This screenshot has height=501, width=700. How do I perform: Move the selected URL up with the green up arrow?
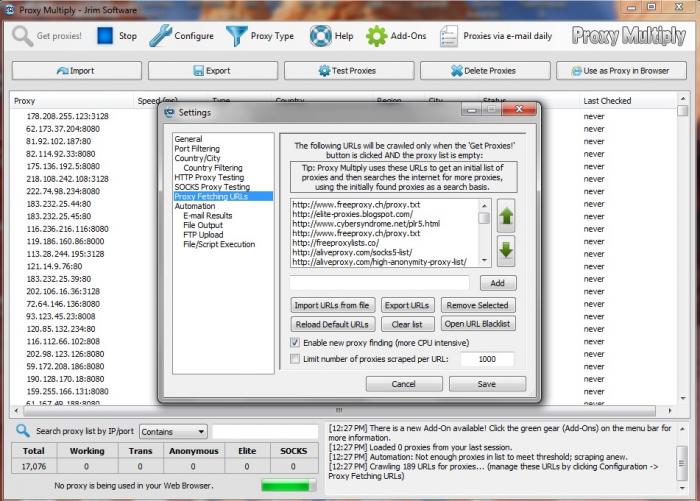[506, 216]
